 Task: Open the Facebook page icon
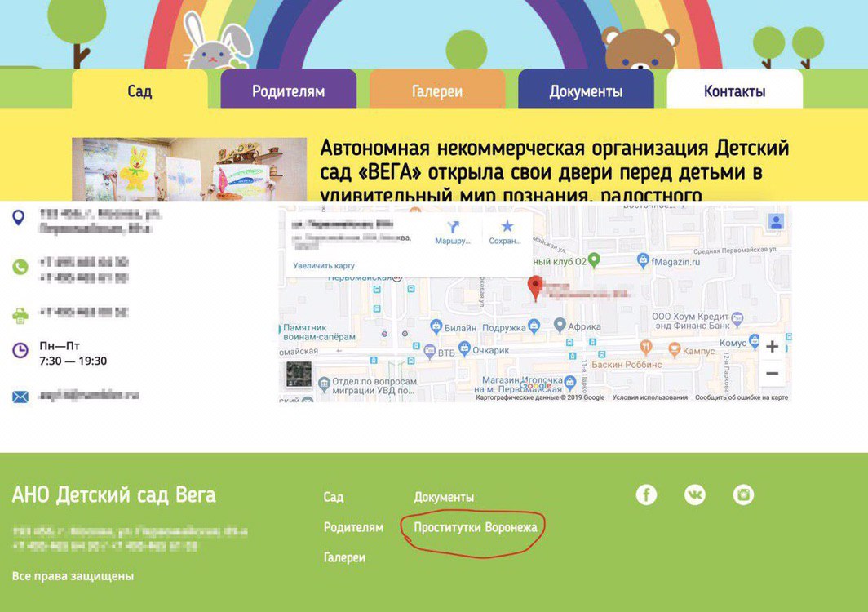click(x=646, y=494)
